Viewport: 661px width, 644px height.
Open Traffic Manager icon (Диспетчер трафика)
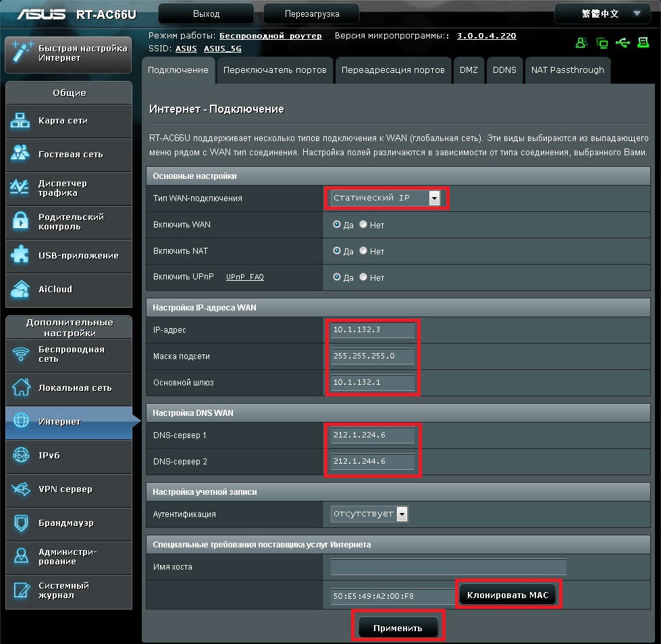[x=21, y=188]
